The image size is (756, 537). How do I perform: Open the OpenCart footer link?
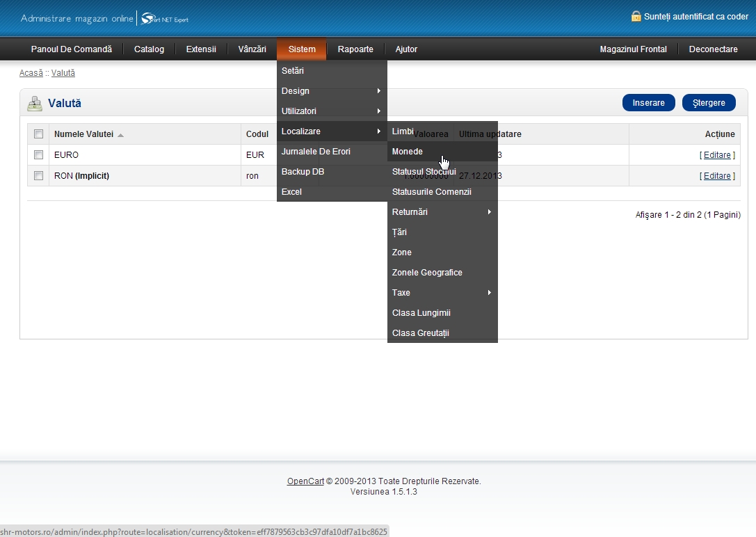click(x=305, y=481)
